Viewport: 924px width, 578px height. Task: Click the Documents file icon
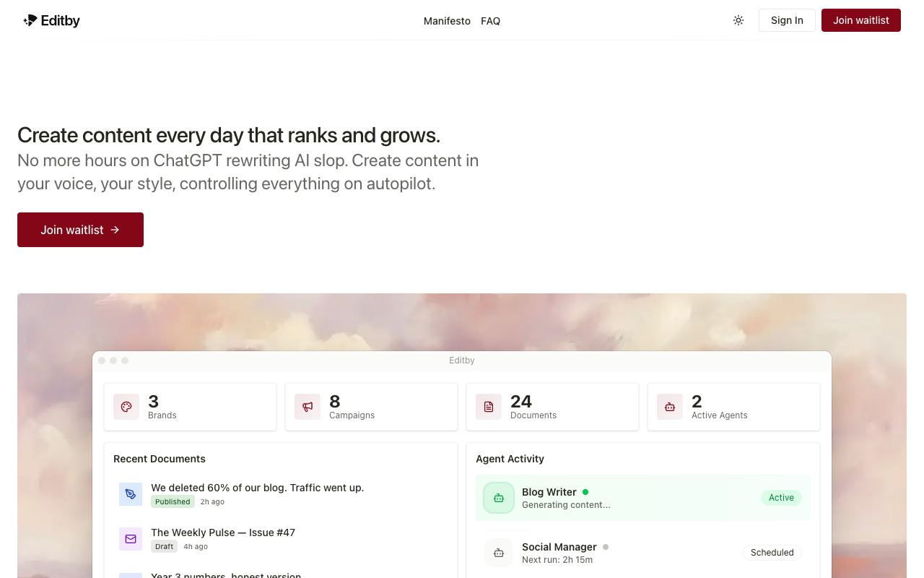[489, 407]
